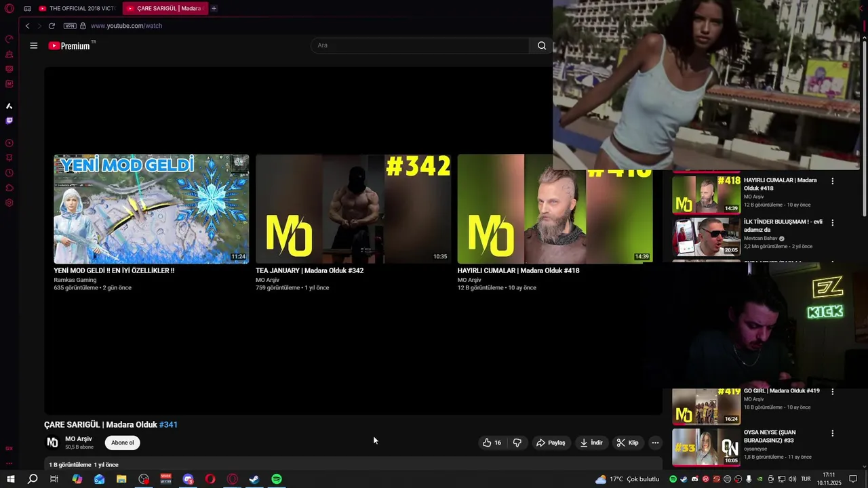
Task: Switch TUR keyboard language indicator
Action: [806, 479]
